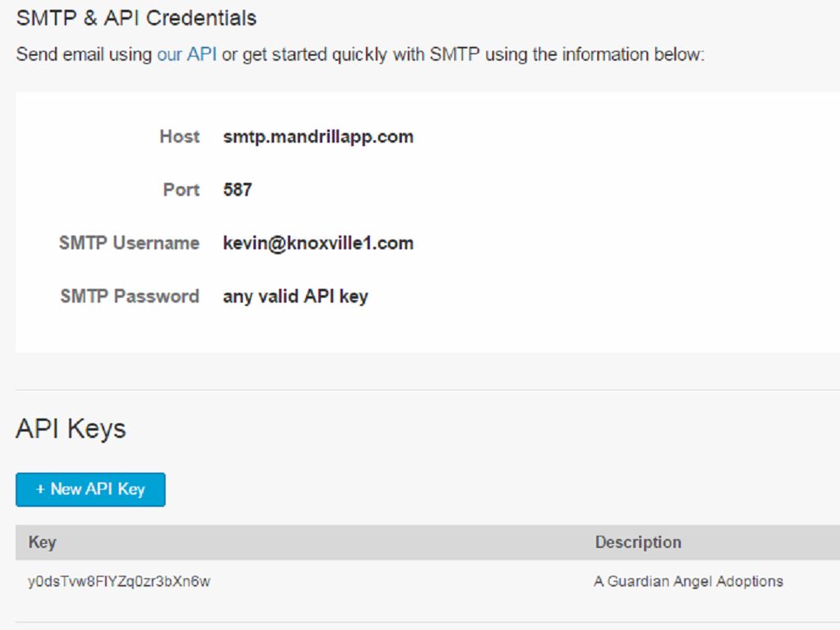Click the "SMTP Password" field label
The width and height of the screenshot is (840, 630).
(130, 297)
